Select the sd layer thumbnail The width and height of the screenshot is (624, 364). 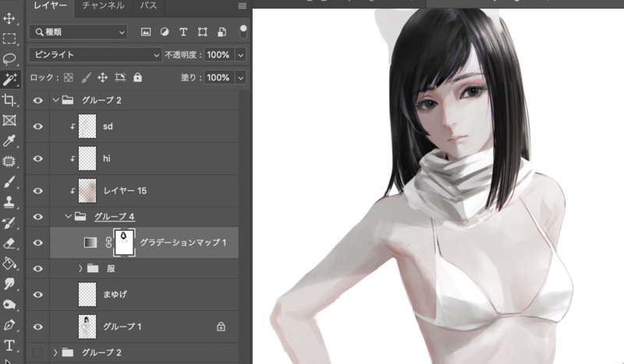pyautogui.click(x=87, y=126)
